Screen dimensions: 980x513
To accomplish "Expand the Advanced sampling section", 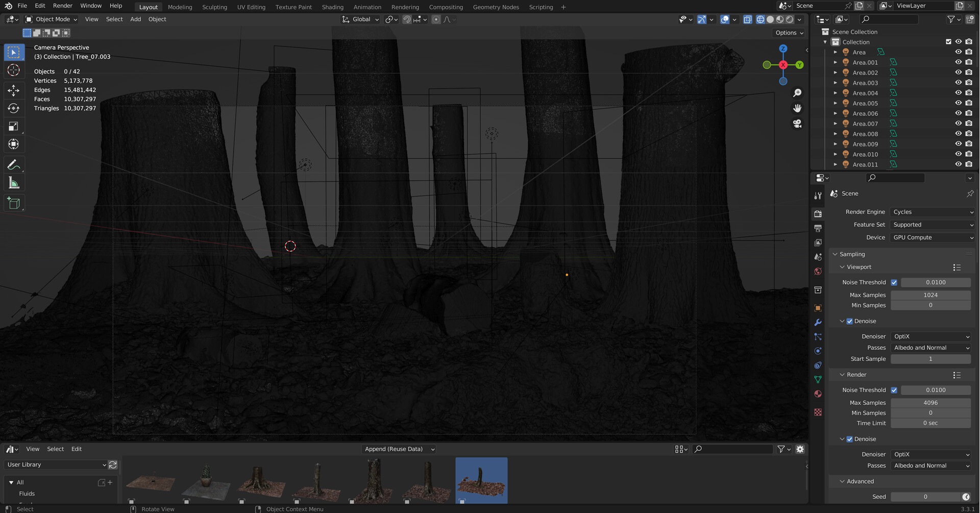I will coord(861,481).
